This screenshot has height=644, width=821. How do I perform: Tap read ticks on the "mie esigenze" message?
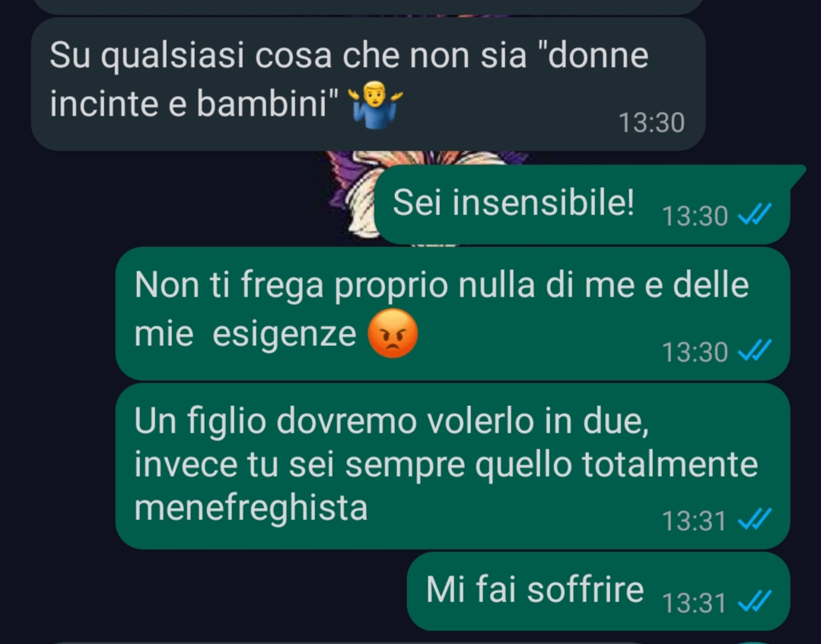pos(755,351)
